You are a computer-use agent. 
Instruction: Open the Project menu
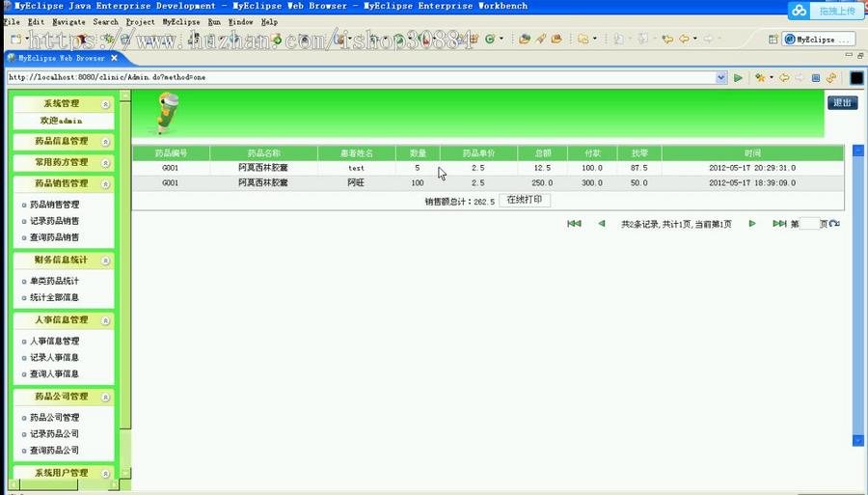[140, 22]
